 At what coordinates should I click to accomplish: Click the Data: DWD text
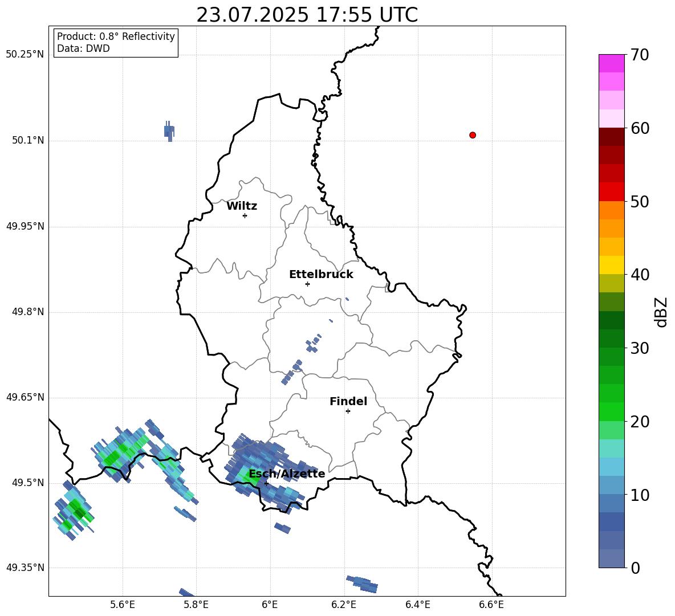click(83, 48)
